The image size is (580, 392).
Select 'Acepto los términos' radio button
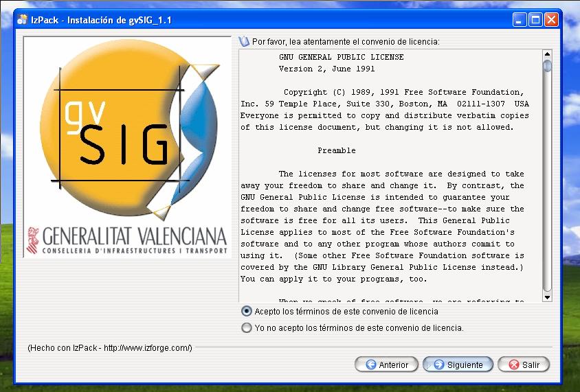click(247, 312)
